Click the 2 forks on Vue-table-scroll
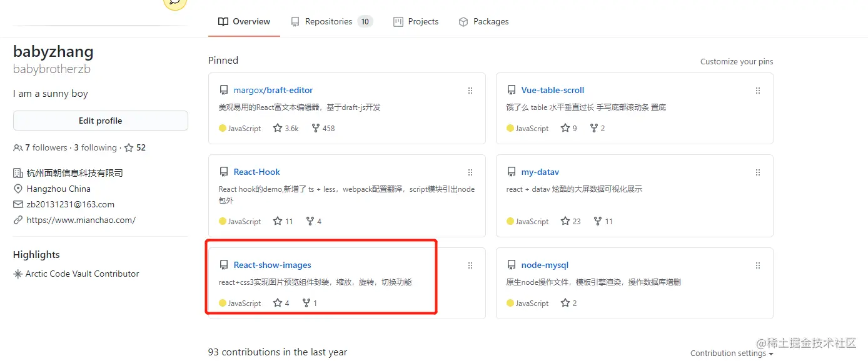Image resolution: width=868 pixels, height=361 pixels. pyautogui.click(x=597, y=128)
